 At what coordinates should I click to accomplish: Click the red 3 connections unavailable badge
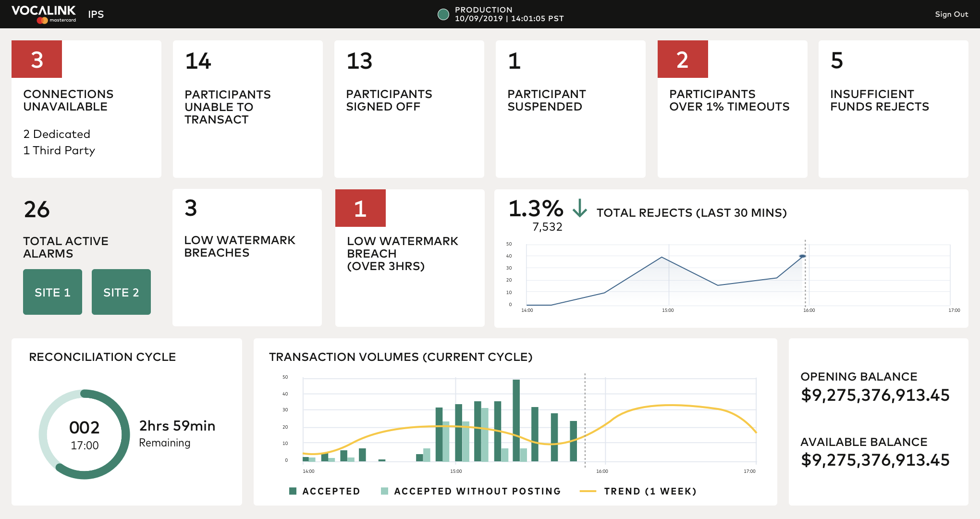[x=37, y=59]
